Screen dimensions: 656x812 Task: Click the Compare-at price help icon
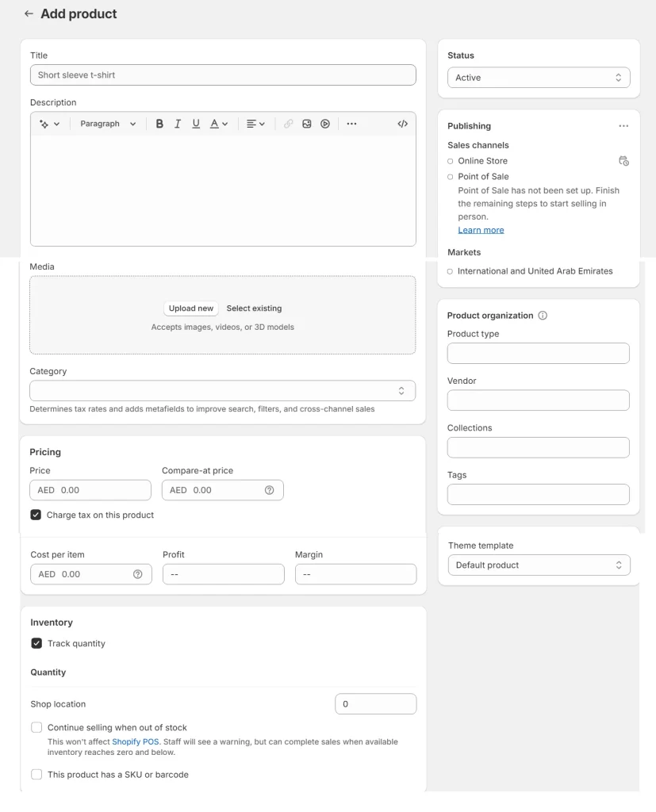(x=269, y=490)
